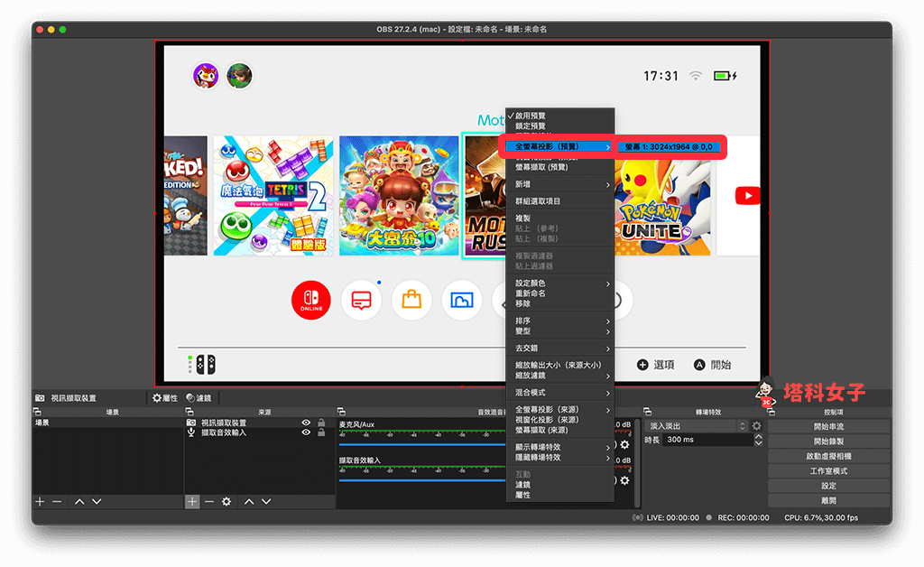The width and height of the screenshot is (924, 567).
Task: Remove scene using minus icon in 場景 panel
Action: [57, 501]
